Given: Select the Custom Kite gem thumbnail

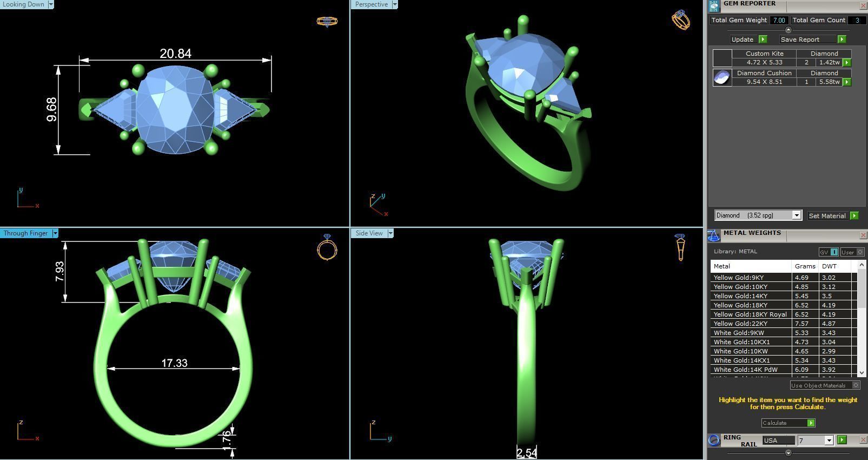Looking at the screenshot, I should [722, 58].
